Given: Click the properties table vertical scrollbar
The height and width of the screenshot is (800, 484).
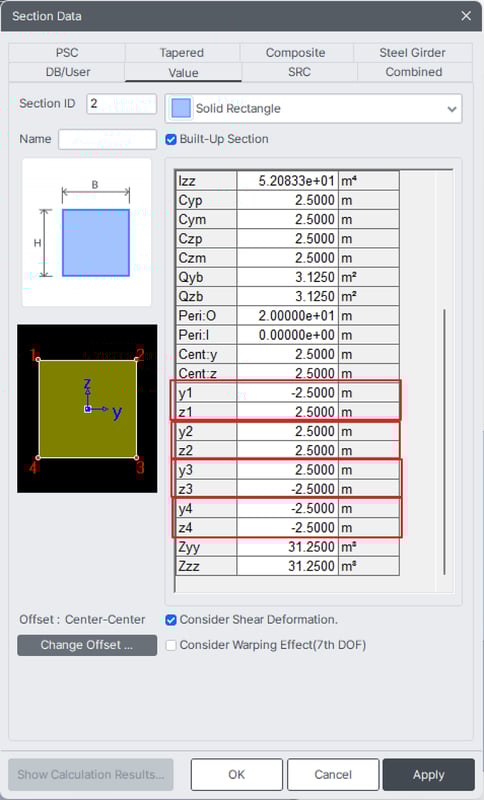Looking at the screenshot, I should click(x=445, y=441).
